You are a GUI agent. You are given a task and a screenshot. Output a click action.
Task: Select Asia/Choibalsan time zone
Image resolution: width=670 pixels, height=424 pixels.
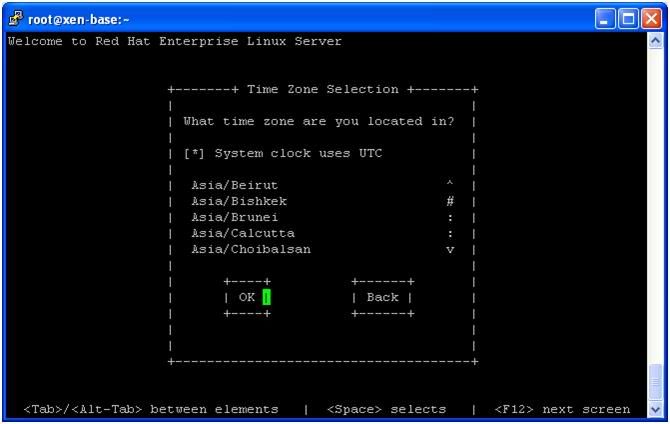(x=251, y=249)
